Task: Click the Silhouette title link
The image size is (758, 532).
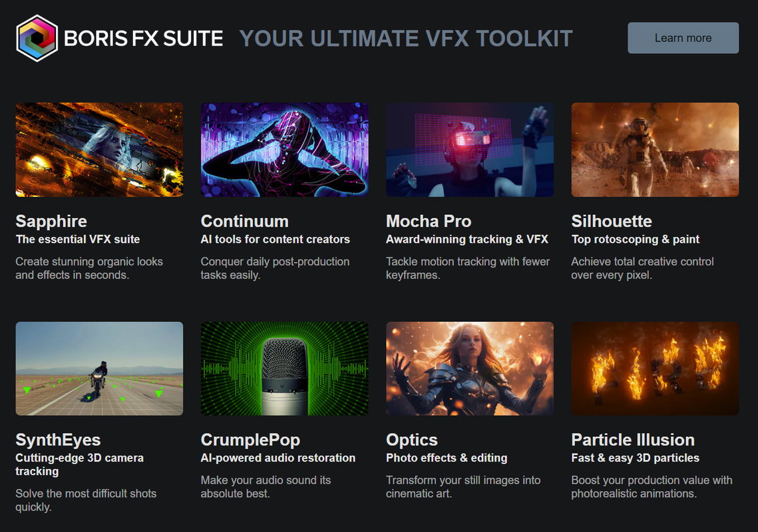Action: tap(612, 221)
